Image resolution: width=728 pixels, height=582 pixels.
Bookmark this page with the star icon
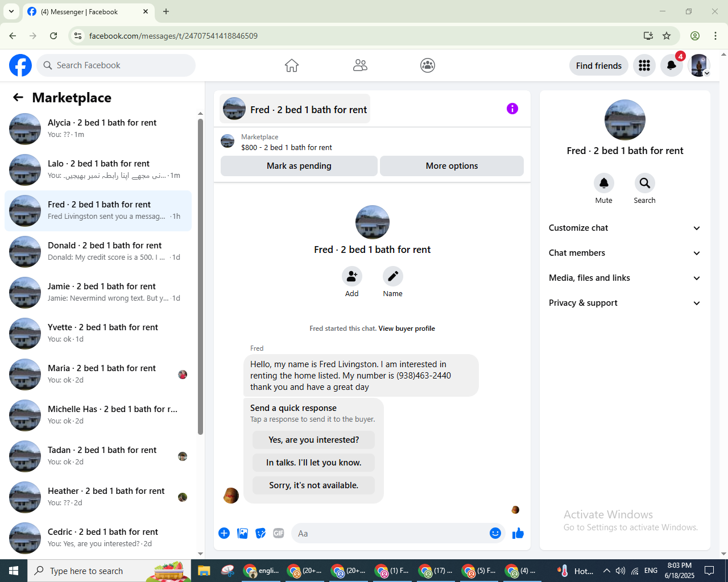667,36
